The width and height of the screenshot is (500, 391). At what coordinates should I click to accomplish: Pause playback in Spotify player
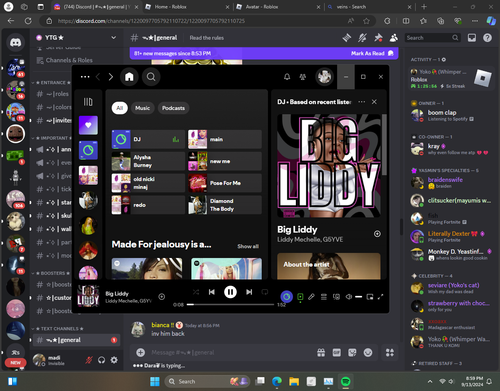tap(230, 292)
